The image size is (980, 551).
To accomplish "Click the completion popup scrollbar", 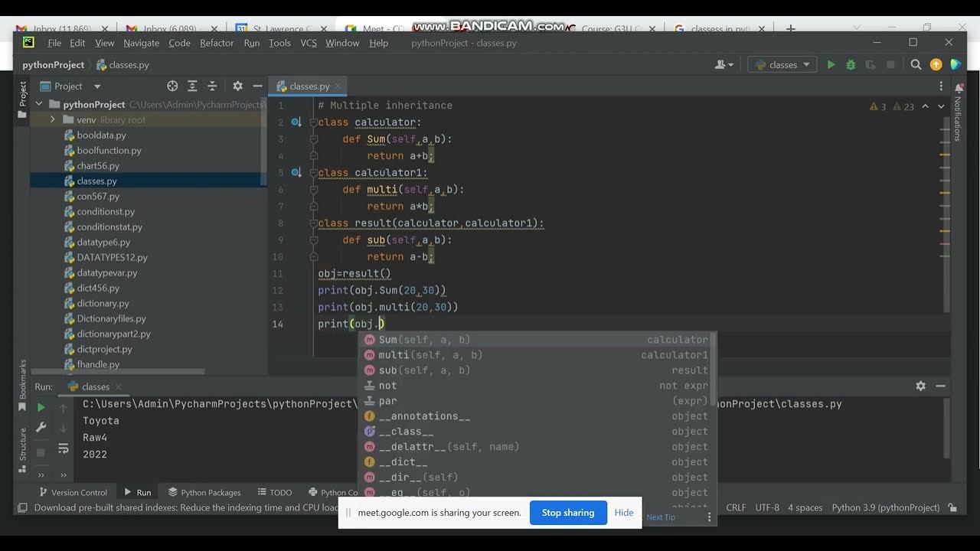I will click(714, 369).
